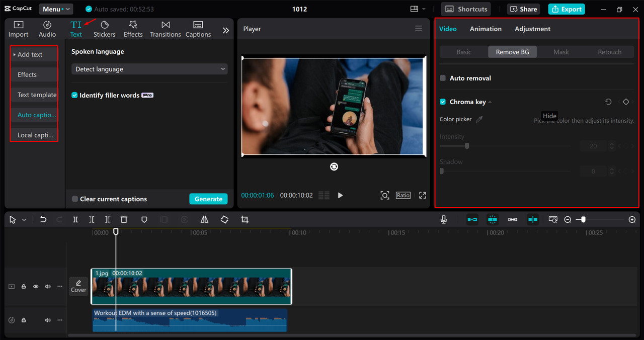Click the Shadow slider handle

point(442,171)
